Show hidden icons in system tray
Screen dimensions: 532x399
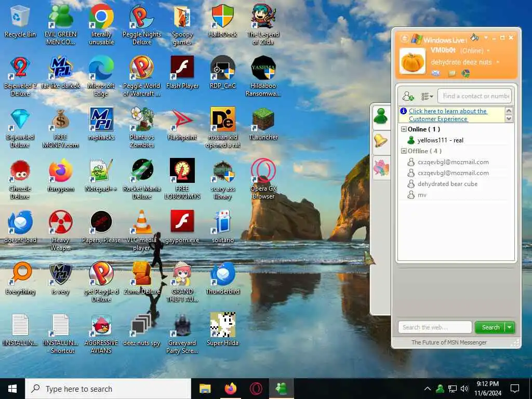click(427, 389)
